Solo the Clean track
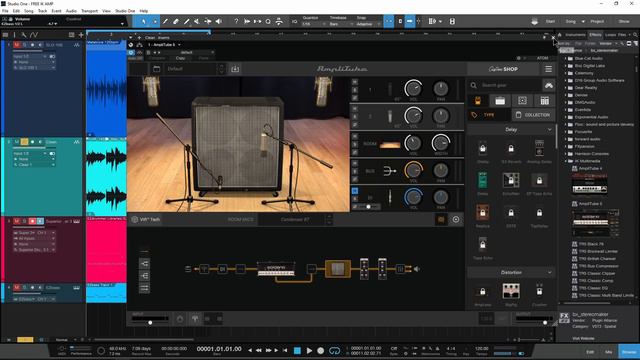 (24, 142)
